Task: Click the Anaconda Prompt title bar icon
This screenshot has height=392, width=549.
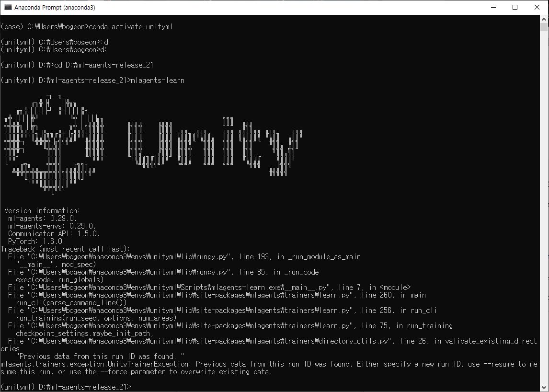Action: click(8, 7)
